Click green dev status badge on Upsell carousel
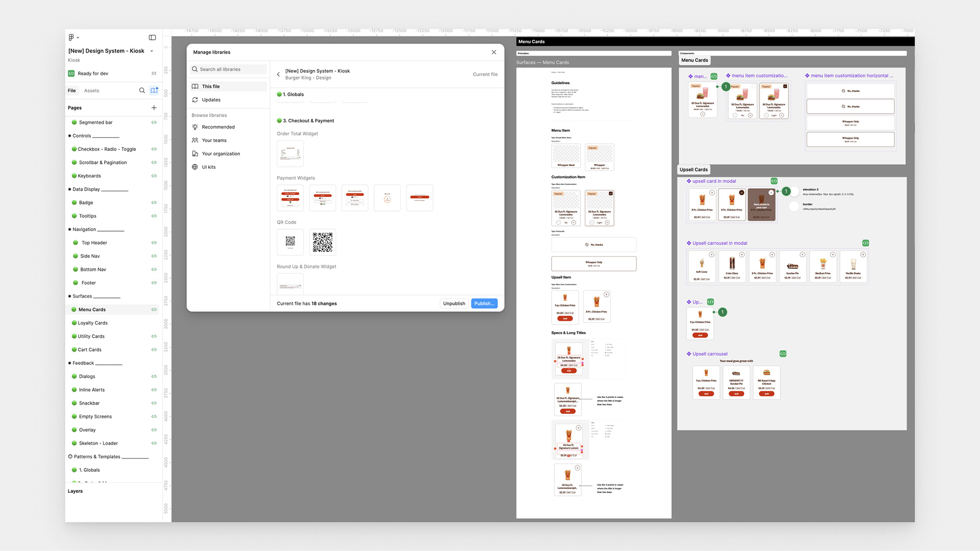 [783, 354]
